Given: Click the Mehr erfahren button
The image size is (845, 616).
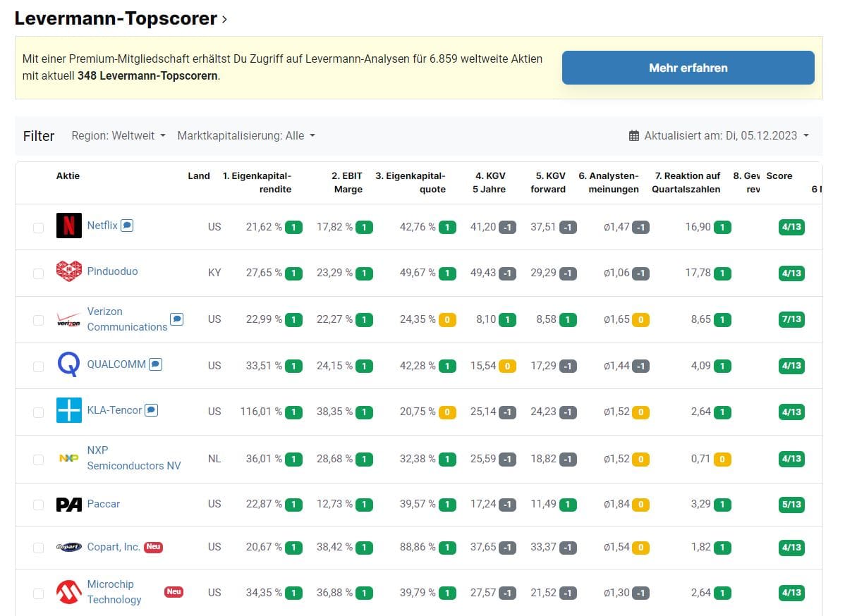Looking at the screenshot, I should [688, 68].
